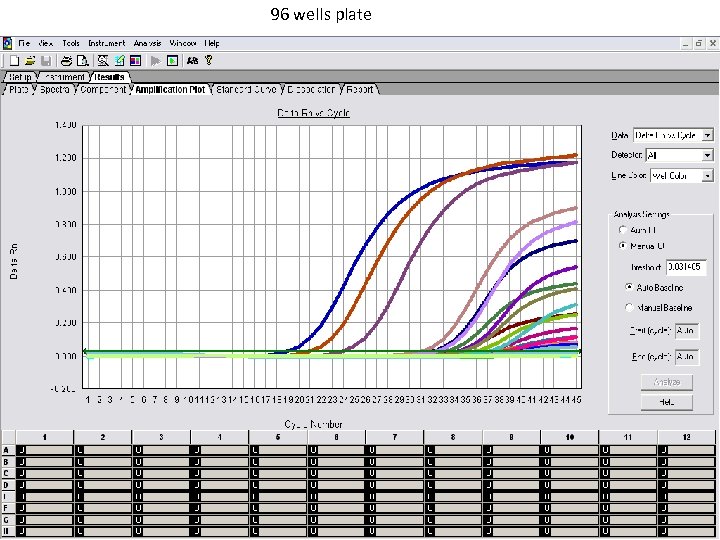Viewport: 720px width, 540px height.
Task: Select plate row header G
Action: (8, 520)
